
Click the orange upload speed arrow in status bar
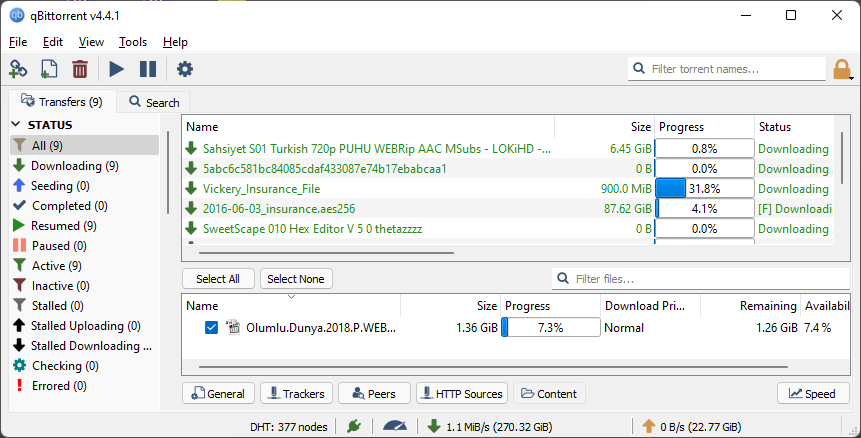tap(648, 426)
